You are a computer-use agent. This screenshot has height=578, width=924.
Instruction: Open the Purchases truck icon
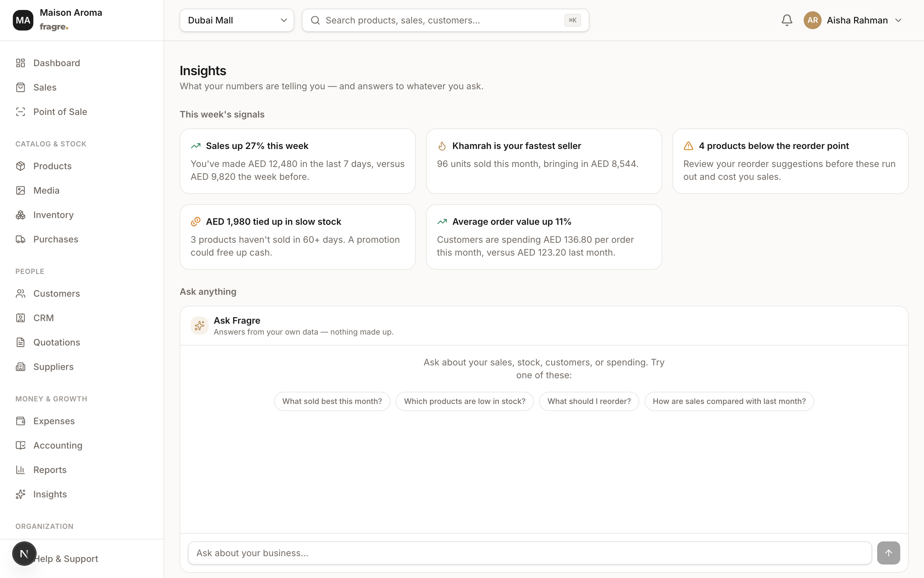pos(21,239)
